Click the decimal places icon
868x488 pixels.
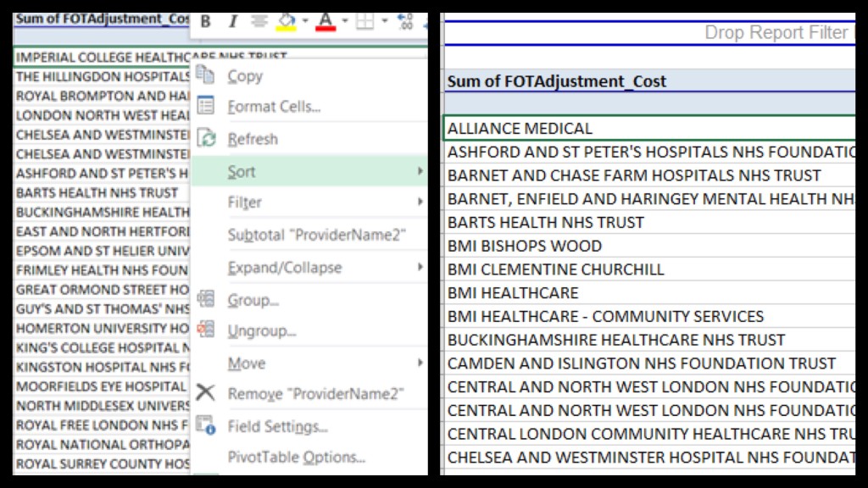coord(405,21)
